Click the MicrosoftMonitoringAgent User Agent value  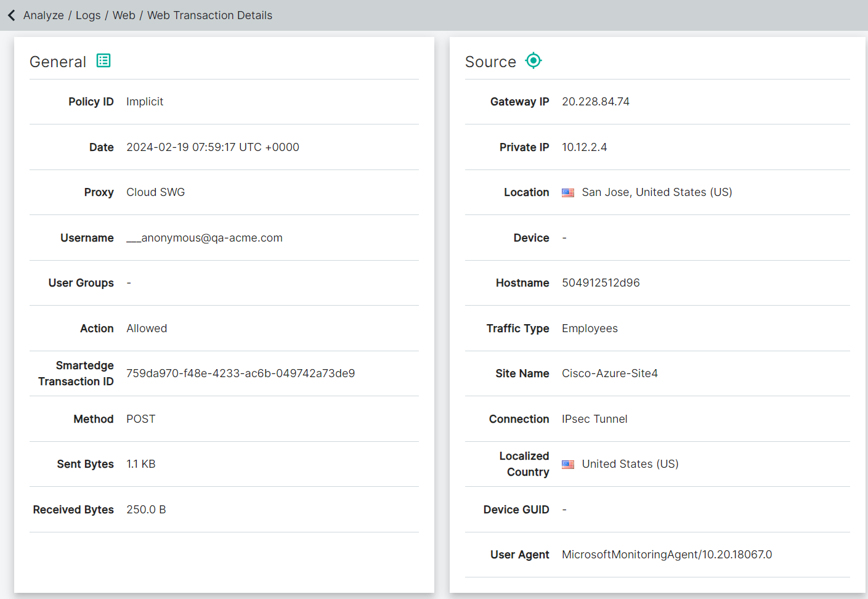point(667,554)
